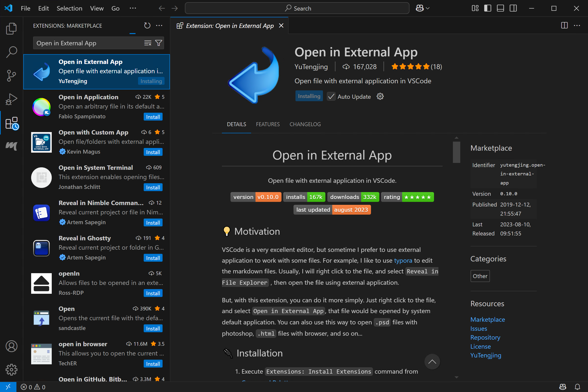Toggle the Auto Update checkbox

coord(331,97)
